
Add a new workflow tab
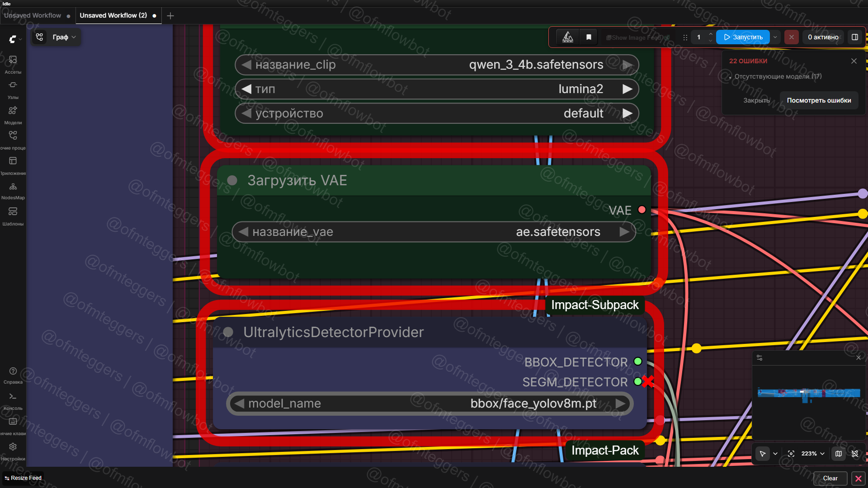(170, 16)
